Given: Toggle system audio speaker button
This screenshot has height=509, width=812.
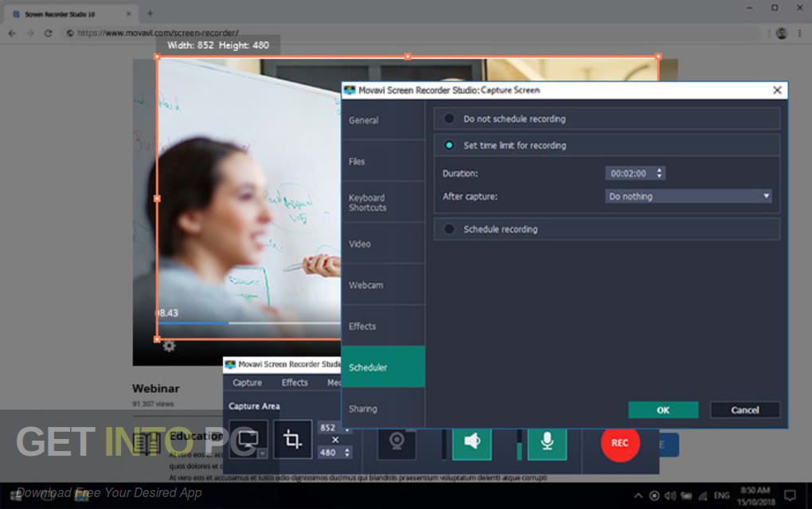Looking at the screenshot, I should click(x=472, y=442).
